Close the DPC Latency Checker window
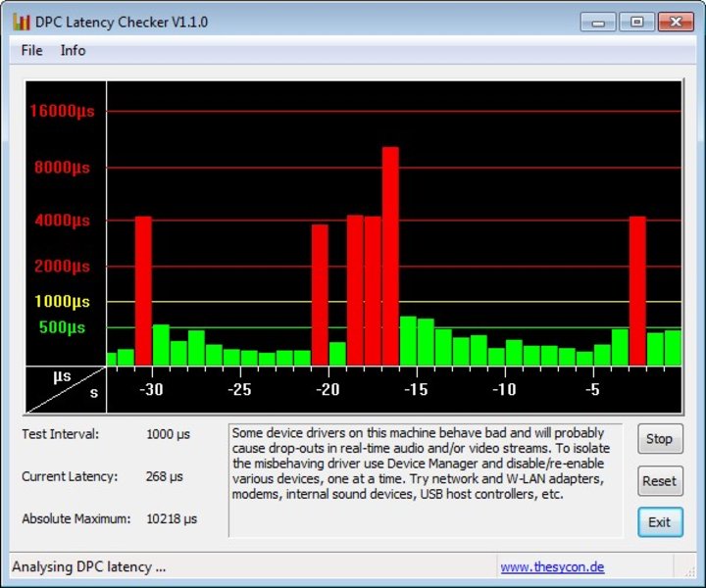The height and width of the screenshot is (588, 706). coord(676,22)
